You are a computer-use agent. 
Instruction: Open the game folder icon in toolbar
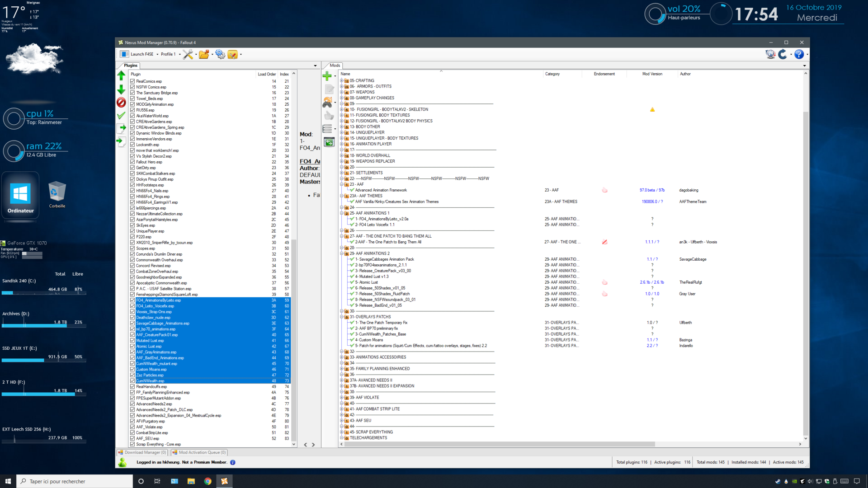point(204,54)
